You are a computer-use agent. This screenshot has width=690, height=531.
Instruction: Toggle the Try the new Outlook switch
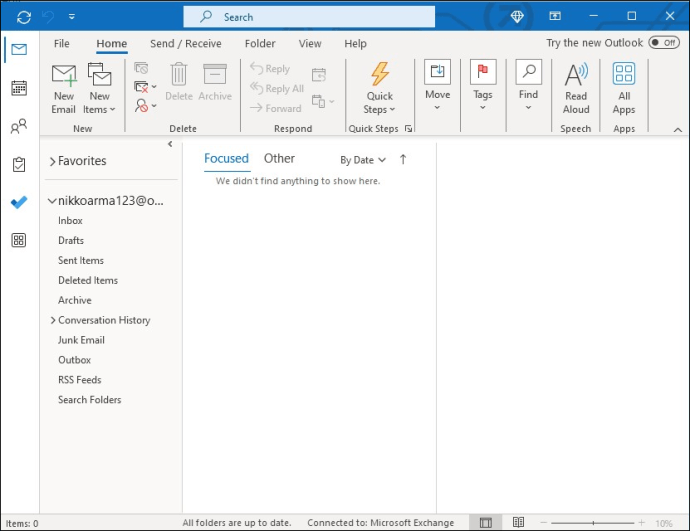pos(664,43)
